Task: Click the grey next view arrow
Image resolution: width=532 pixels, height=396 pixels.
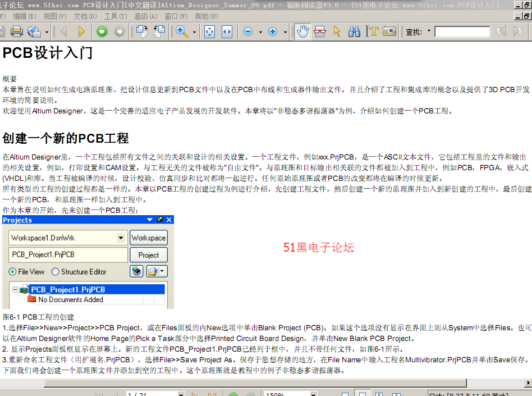Action: (x=120, y=31)
